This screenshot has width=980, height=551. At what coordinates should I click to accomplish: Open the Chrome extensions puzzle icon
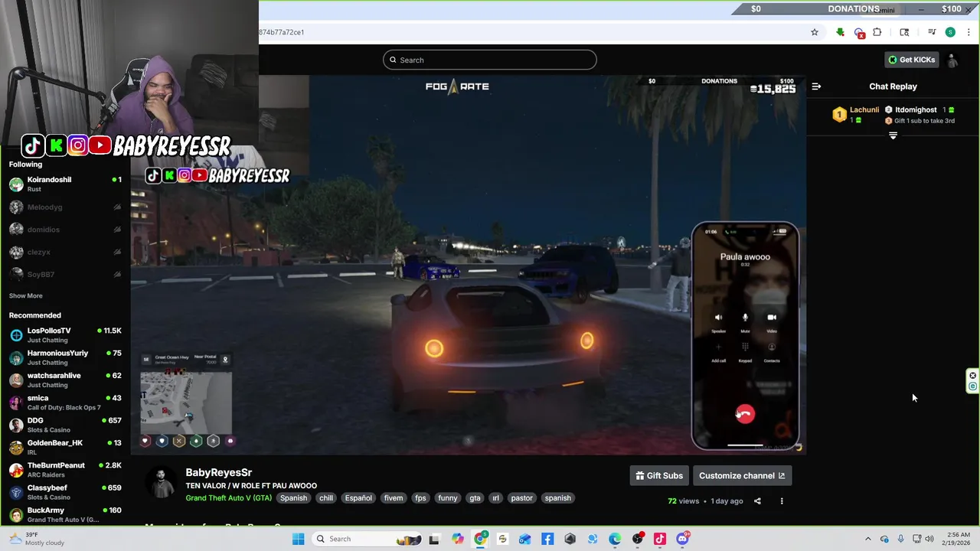[877, 32]
